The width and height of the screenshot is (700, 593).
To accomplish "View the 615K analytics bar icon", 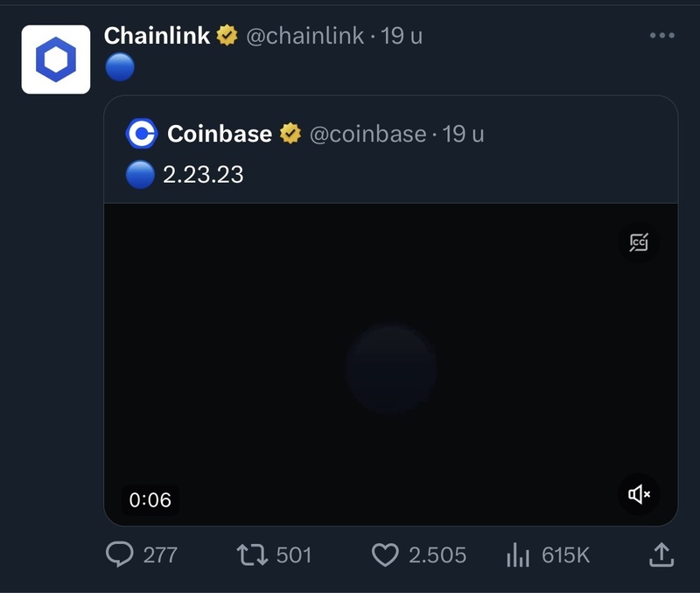I will click(x=519, y=555).
